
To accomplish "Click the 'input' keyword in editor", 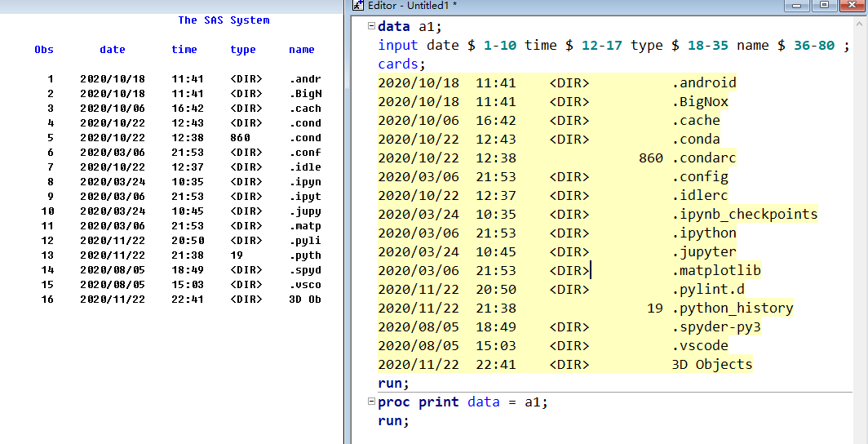I will 398,46.
